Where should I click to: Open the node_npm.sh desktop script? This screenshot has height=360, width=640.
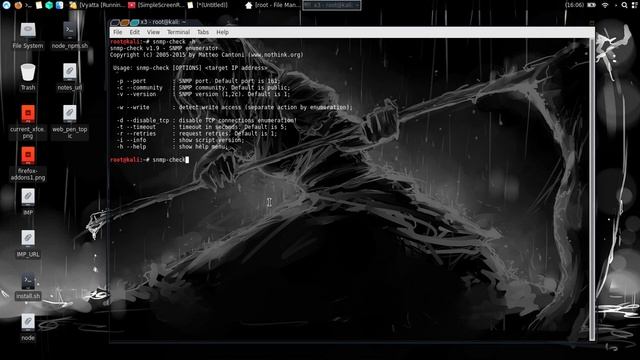tap(69, 36)
